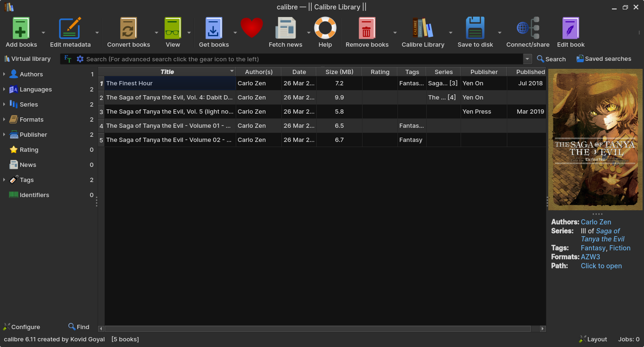Click the search gear advanced icon
The height and width of the screenshot is (347, 644).
pos(80,59)
